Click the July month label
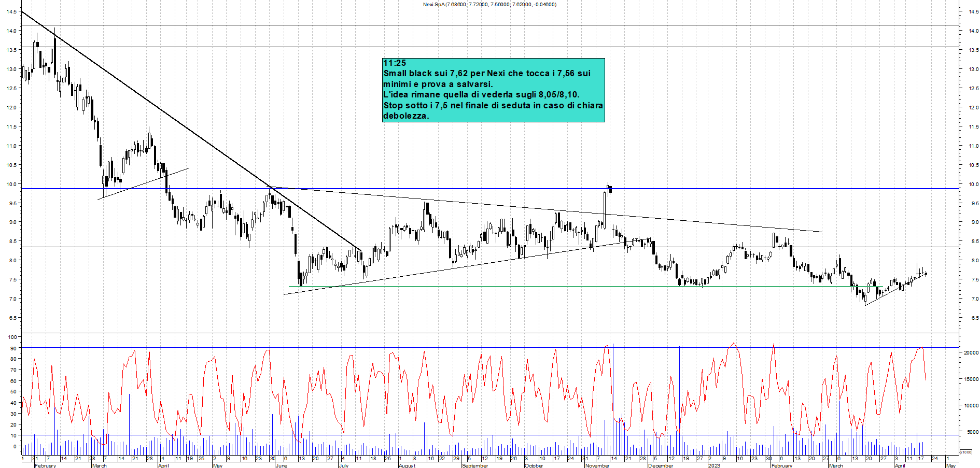980x468 pixels. point(343,465)
